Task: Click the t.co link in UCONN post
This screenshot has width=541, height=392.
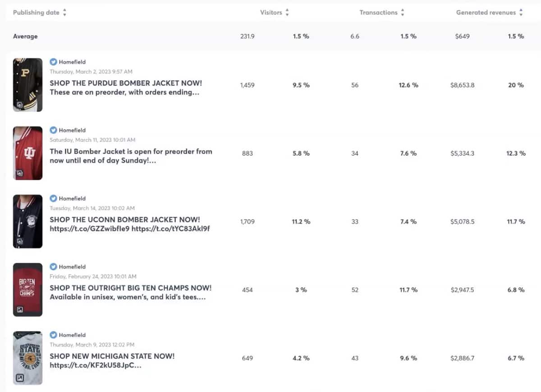Action: [90, 228]
